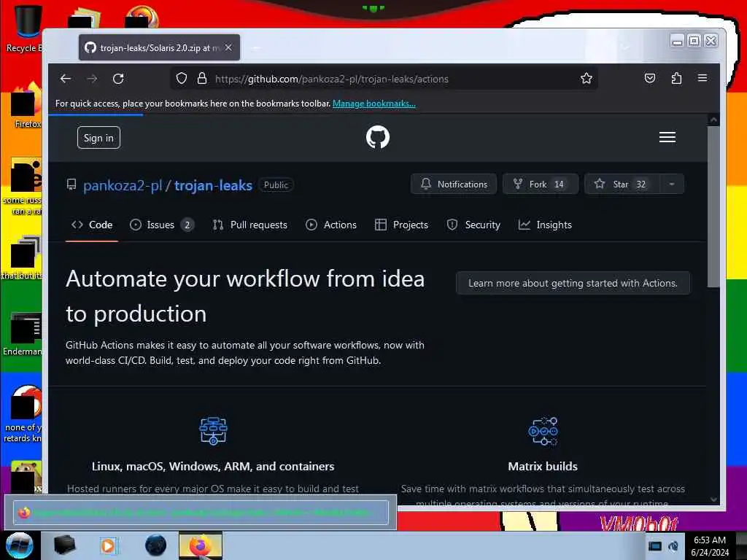Image resolution: width=747 pixels, height=560 pixels.
Task: Click the Public repository badge
Action: tap(276, 184)
